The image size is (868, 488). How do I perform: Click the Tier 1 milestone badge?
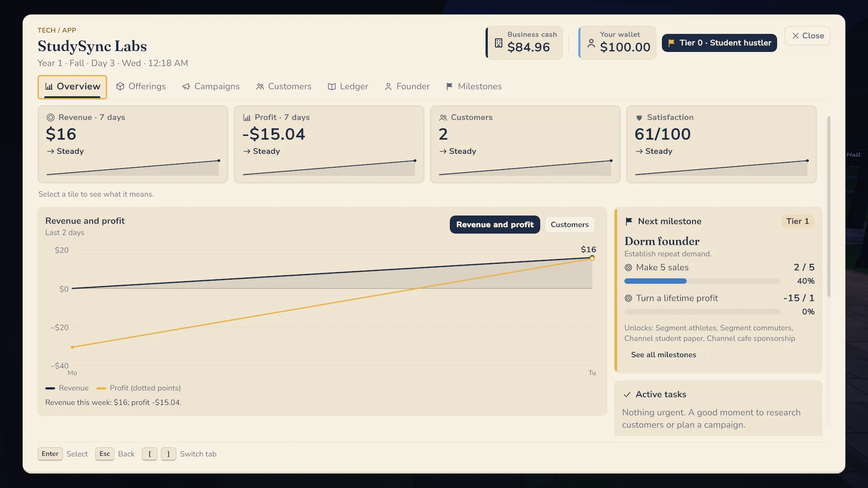coord(797,221)
